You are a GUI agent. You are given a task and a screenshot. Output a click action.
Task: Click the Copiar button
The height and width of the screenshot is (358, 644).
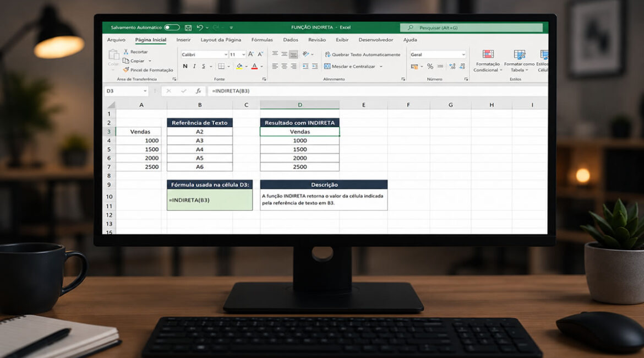134,61
